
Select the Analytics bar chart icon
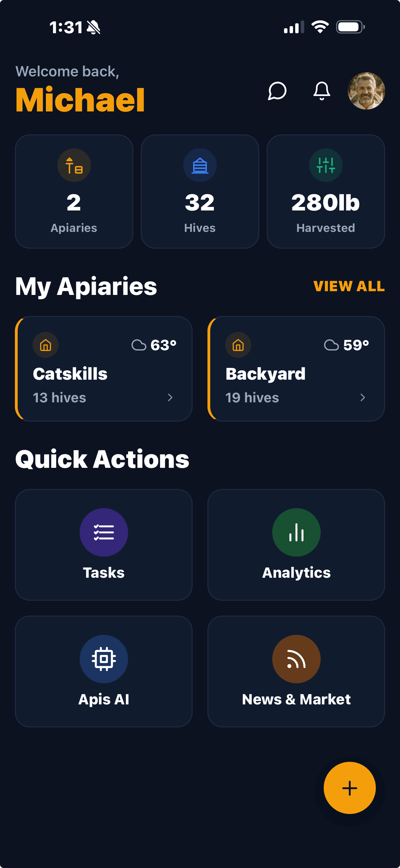(296, 532)
